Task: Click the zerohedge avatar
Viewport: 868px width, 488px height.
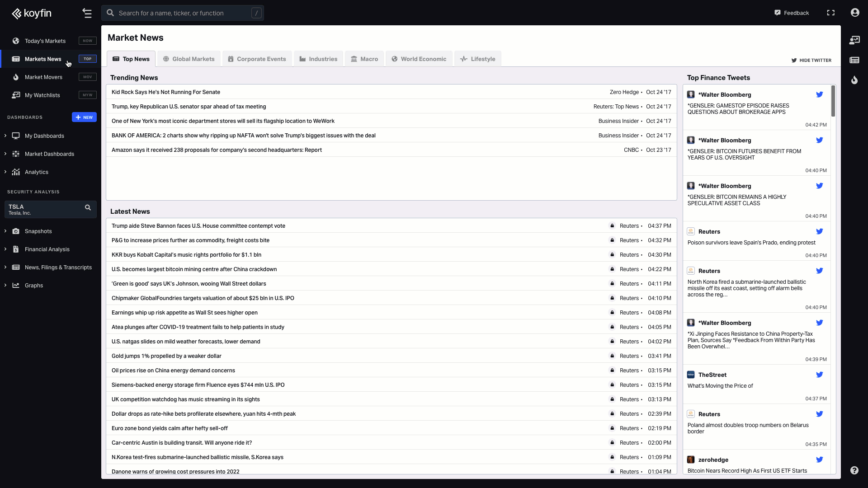Action: (x=691, y=460)
